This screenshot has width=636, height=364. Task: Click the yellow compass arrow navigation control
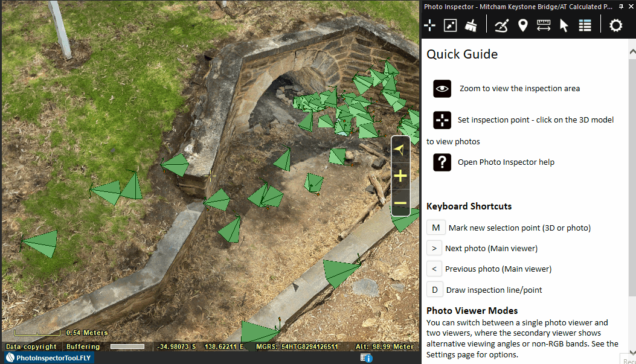tap(399, 150)
